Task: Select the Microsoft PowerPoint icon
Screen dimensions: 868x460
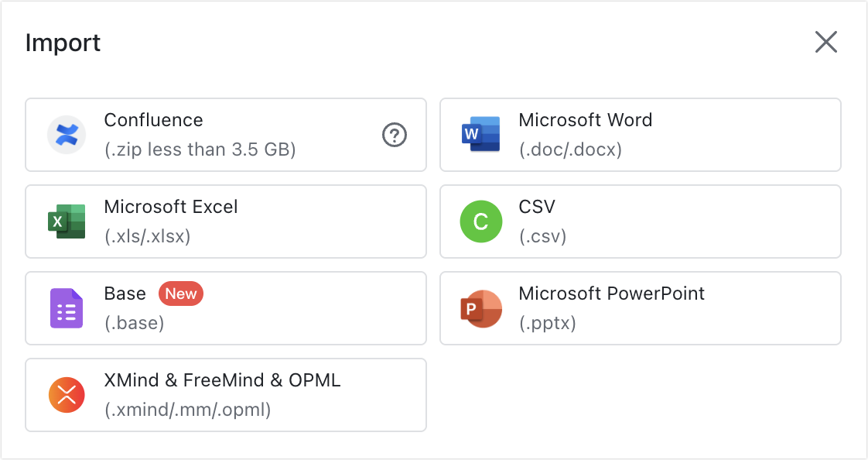Action: [480, 308]
